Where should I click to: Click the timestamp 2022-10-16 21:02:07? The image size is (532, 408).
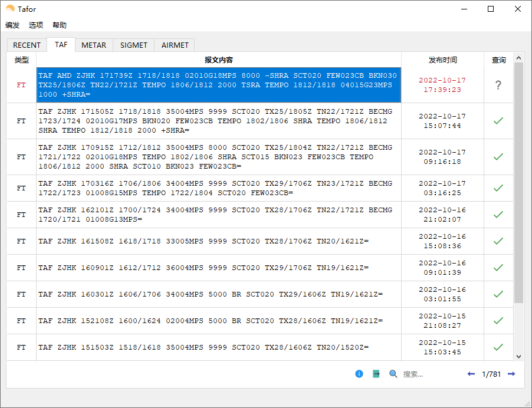tap(442, 215)
